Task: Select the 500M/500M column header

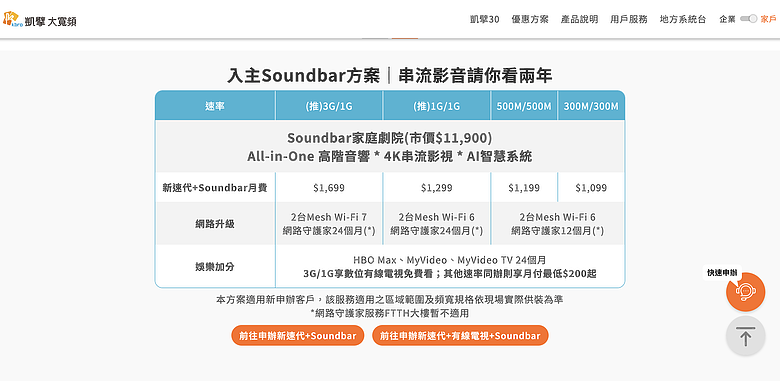Action: [x=524, y=106]
